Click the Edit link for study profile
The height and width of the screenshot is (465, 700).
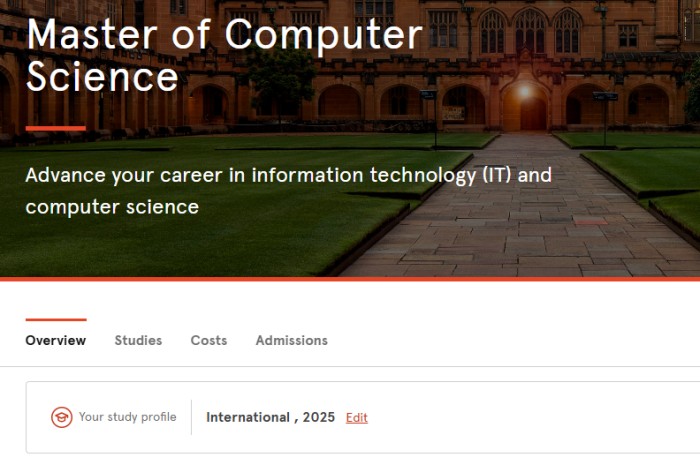[x=357, y=417]
